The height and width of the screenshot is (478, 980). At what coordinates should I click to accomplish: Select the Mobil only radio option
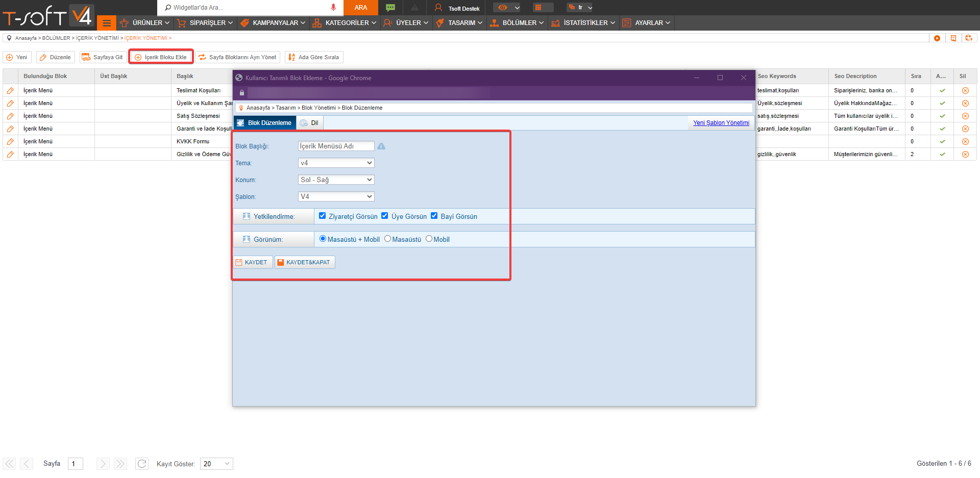tap(429, 239)
